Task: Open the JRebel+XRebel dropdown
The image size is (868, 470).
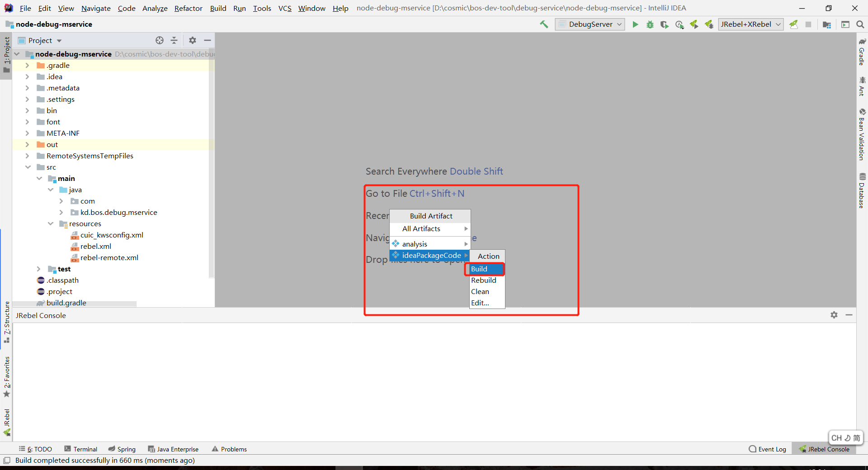Action: (x=750, y=24)
